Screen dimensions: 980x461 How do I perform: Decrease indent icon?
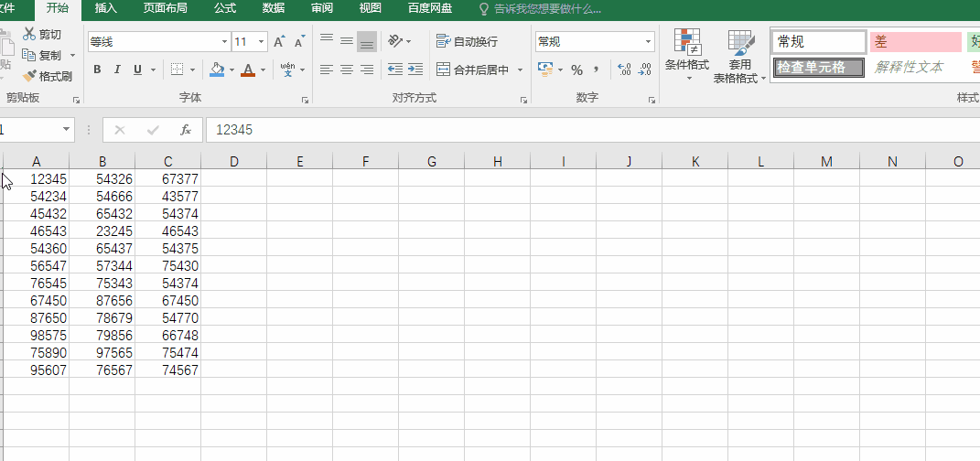tap(395, 70)
